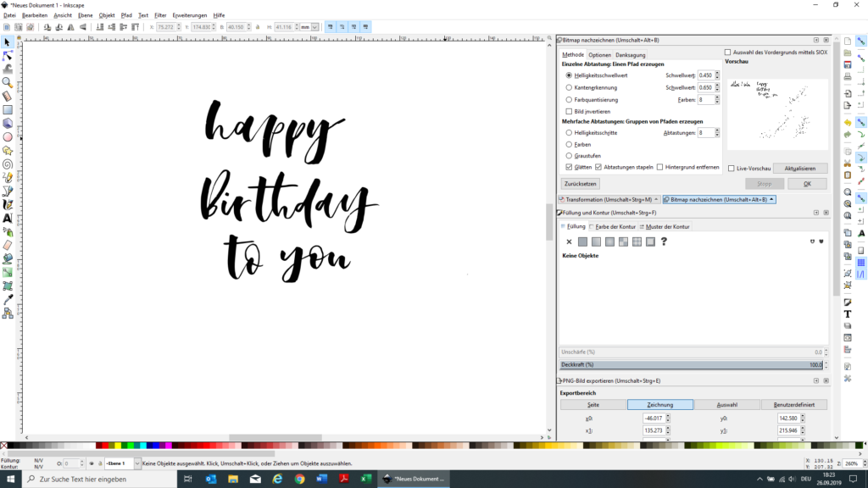Click the Save document icon

coord(848,64)
